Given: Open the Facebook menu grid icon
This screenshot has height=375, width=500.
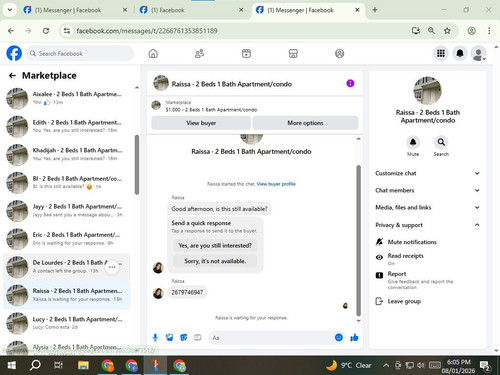Looking at the screenshot, I should click(x=441, y=53).
